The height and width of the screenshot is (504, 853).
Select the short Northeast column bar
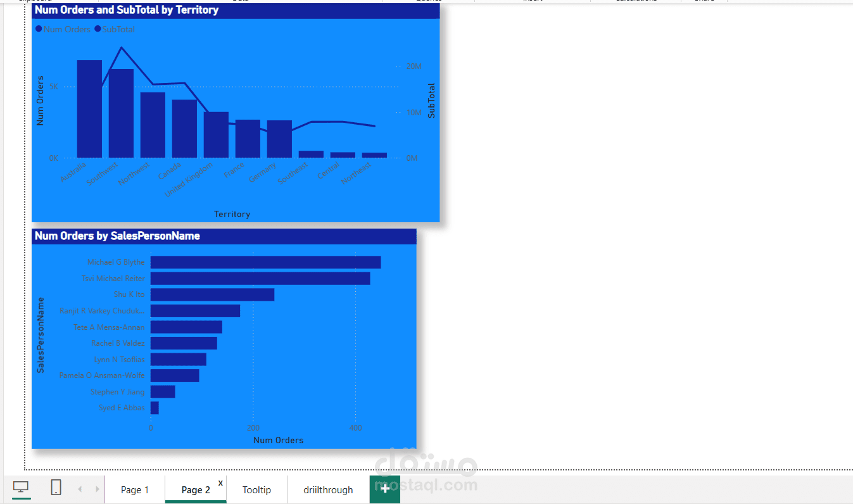coord(374,155)
